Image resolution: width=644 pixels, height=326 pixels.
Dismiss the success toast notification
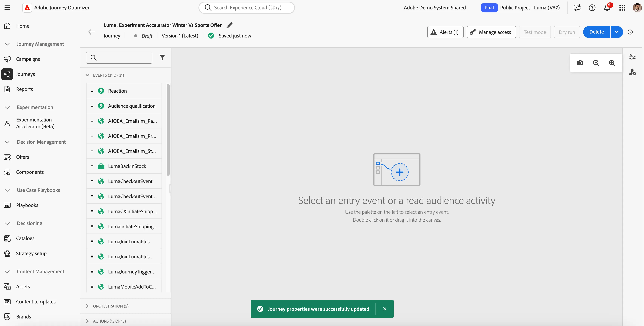tap(385, 309)
